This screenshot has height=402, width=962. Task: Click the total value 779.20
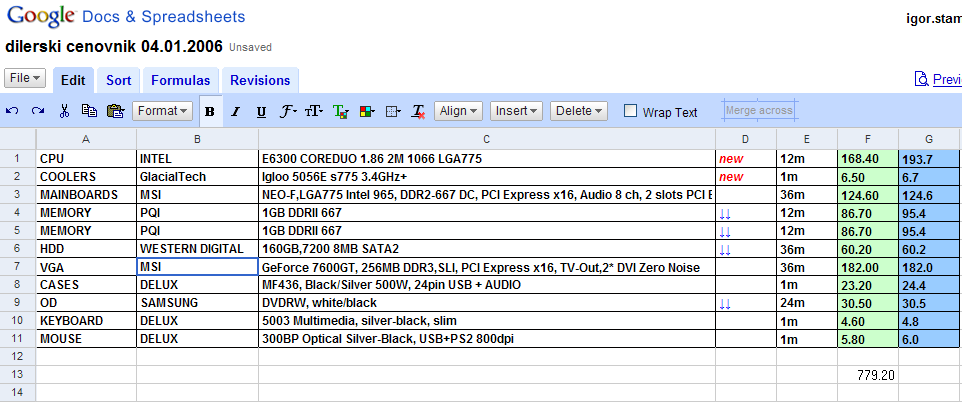[868, 374]
